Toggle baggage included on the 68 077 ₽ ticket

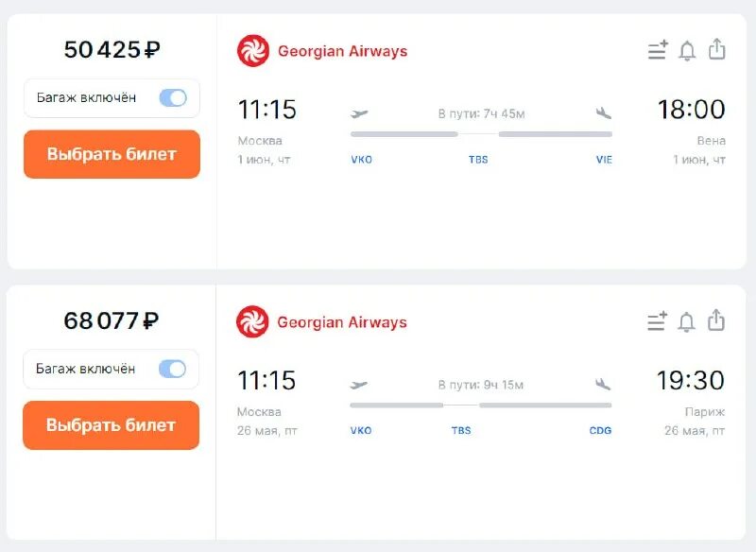click(173, 369)
